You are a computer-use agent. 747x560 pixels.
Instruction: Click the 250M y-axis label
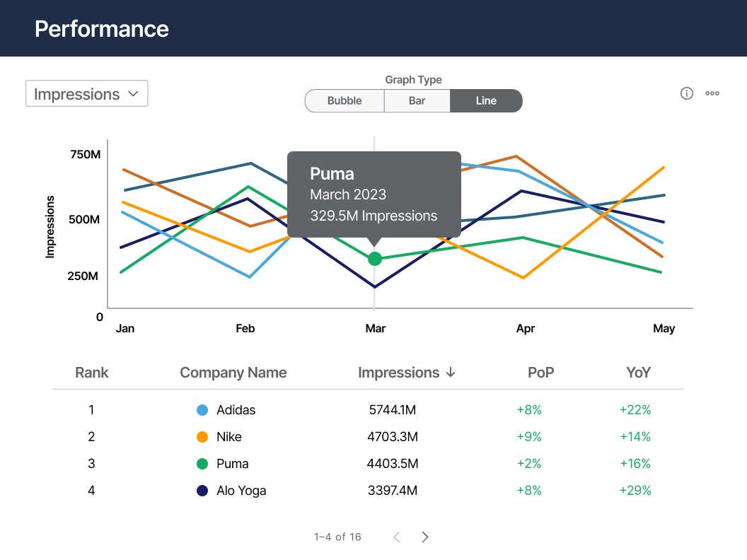tap(83, 276)
